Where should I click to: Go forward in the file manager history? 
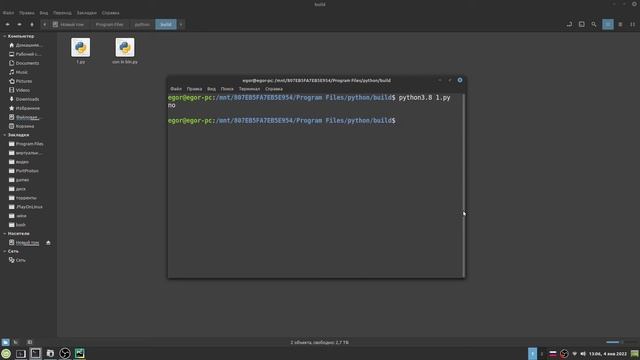click(x=19, y=24)
